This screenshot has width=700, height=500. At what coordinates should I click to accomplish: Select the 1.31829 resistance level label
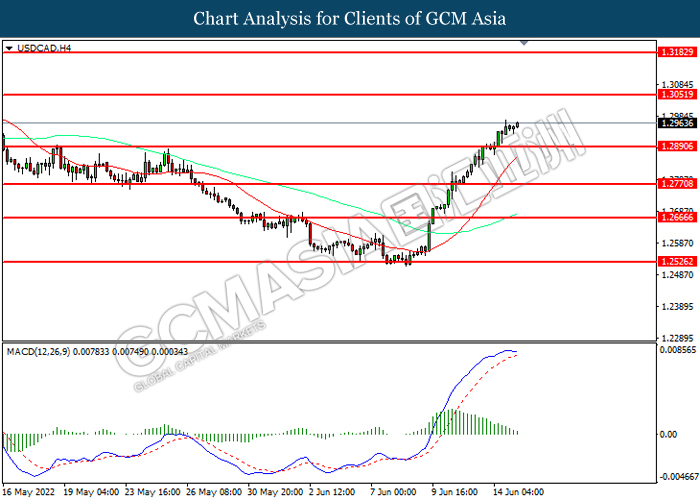(677, 52)
